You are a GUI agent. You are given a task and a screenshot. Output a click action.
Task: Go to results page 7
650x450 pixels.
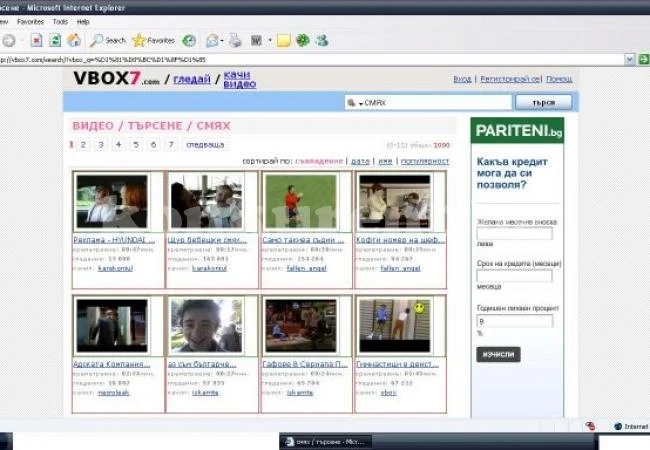point(171,145)
